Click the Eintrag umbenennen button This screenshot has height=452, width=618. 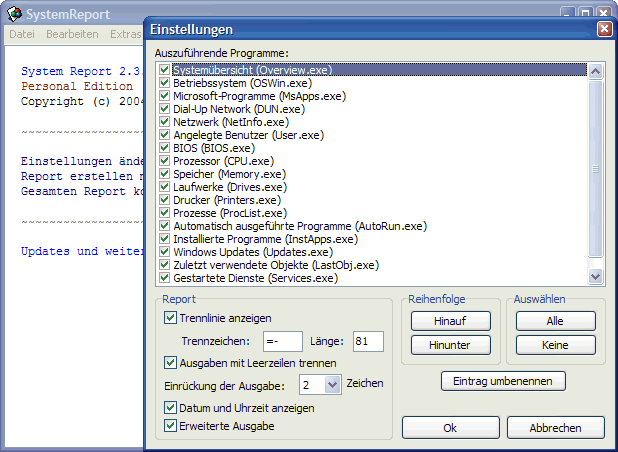click(503, 381)
